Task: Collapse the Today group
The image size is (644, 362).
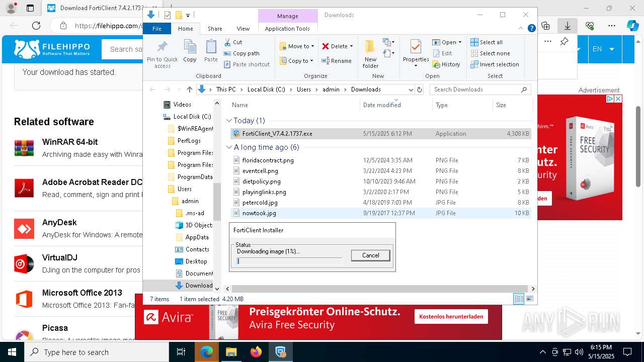Action: (x=229, y=121)
